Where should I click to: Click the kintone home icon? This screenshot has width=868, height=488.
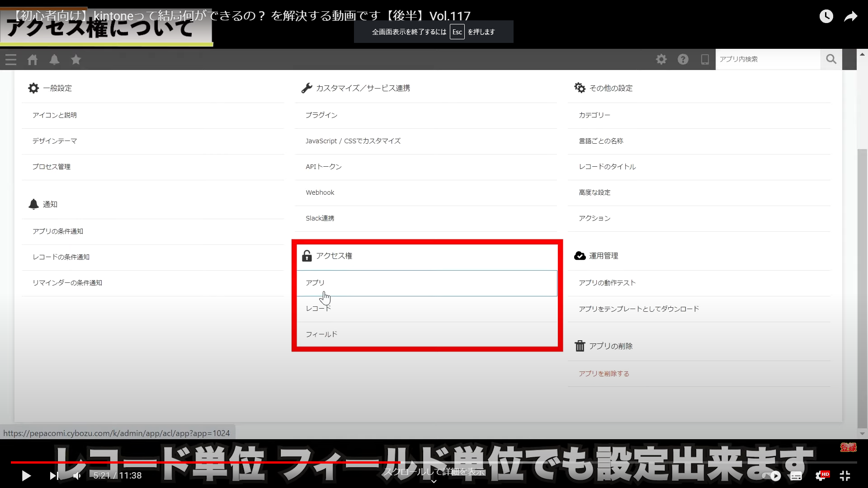pos(33,60)
